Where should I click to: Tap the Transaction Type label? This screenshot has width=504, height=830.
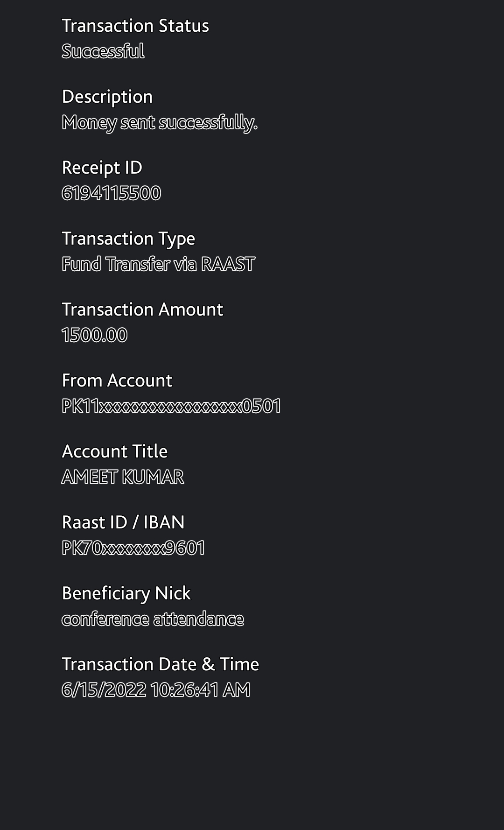click(x=128, y=239)
